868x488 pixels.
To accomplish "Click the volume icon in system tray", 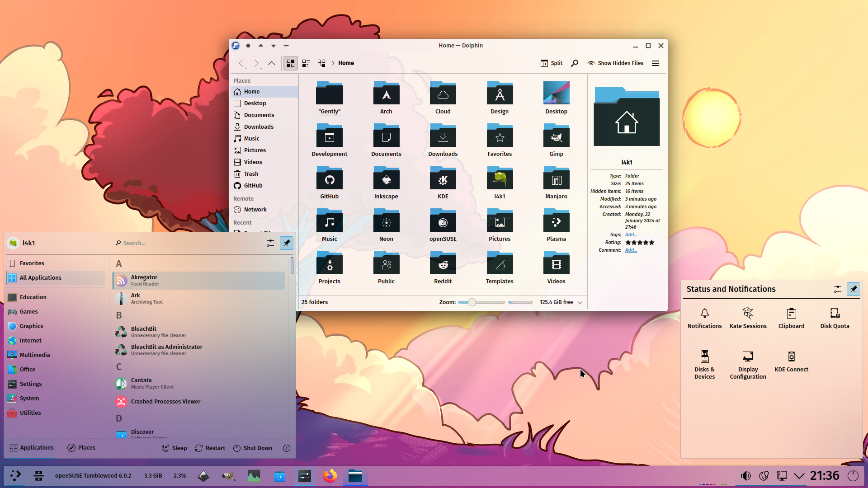I will [745, 476].
